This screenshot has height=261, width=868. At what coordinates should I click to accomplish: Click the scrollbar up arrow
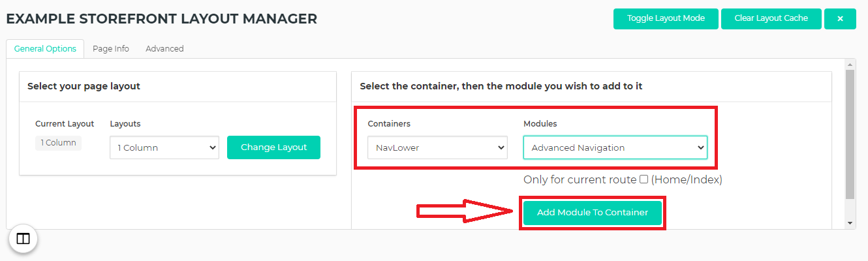tap(850, 65)
